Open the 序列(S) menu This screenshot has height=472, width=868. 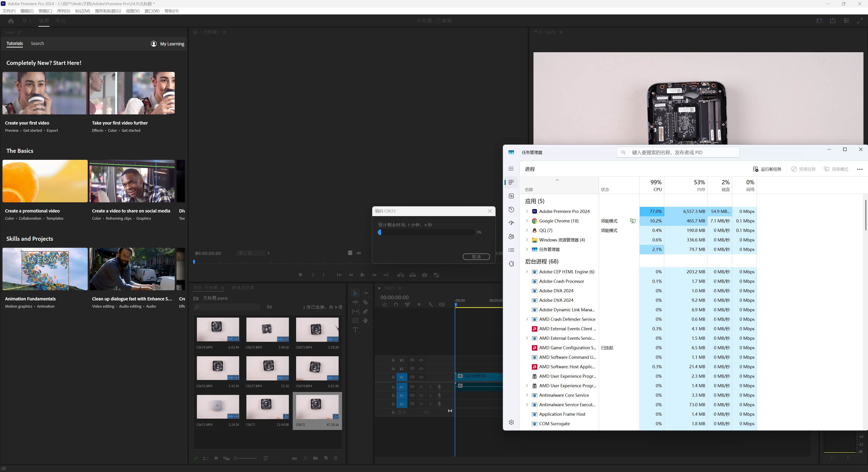[63, 11]
